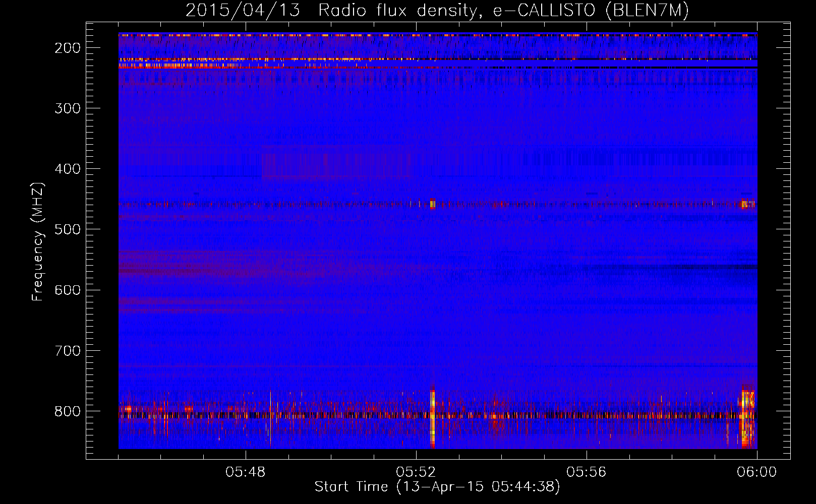The height and width of the screenshot is (504, 816).
Task: Click the 300 frequency tick label
Action: (67, 108)
